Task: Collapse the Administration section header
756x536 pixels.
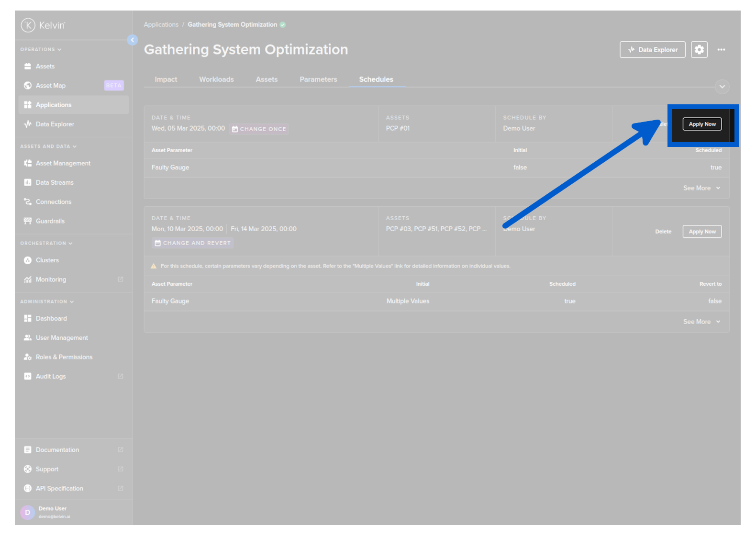Action: 47,301
